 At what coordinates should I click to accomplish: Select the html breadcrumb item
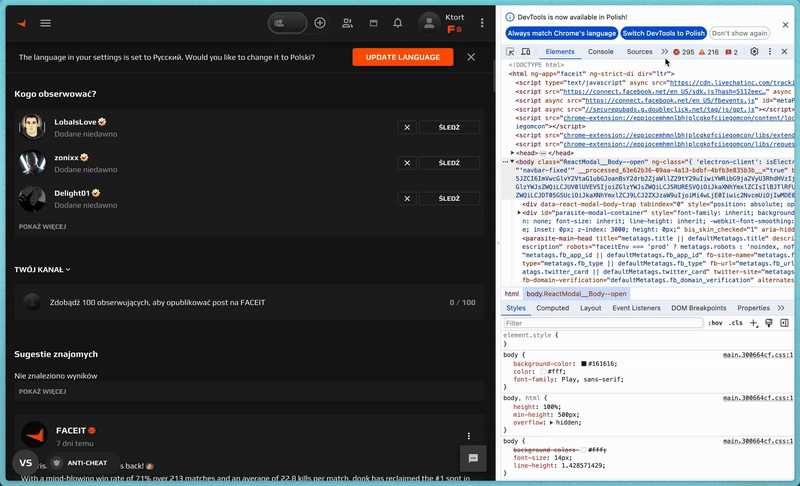pos(512,294)
